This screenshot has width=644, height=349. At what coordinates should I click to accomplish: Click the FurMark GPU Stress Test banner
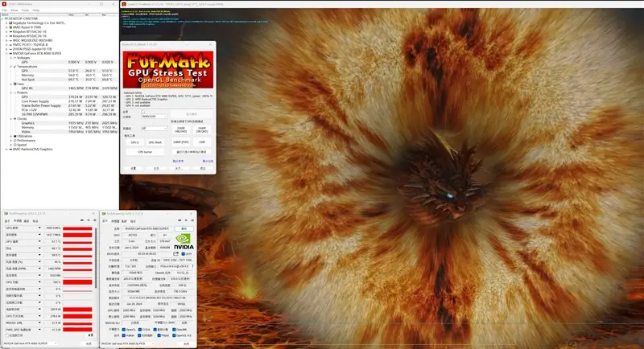[x=168, y=69]
